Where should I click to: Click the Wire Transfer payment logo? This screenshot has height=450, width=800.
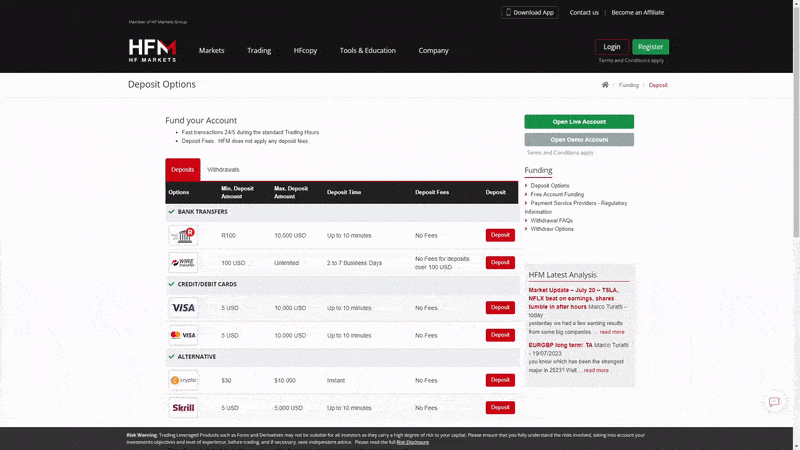tap(183, 263)
